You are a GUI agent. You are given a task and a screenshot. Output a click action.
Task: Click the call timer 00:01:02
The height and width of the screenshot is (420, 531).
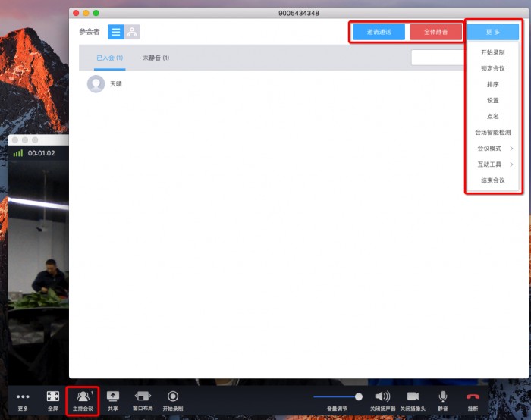(x=41, y=153)
